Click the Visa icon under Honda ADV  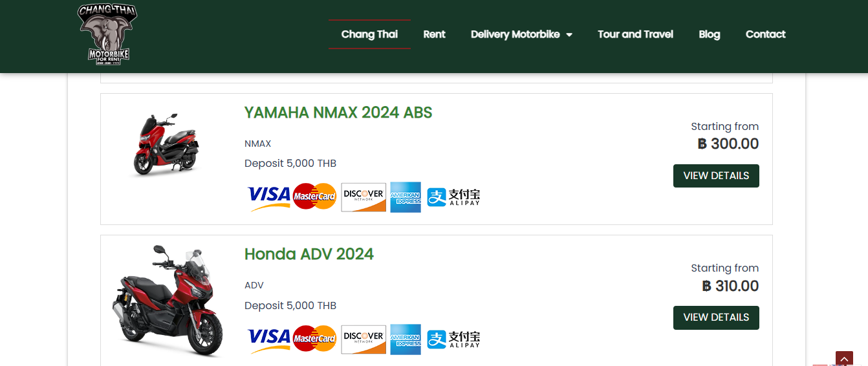(269, 339)
